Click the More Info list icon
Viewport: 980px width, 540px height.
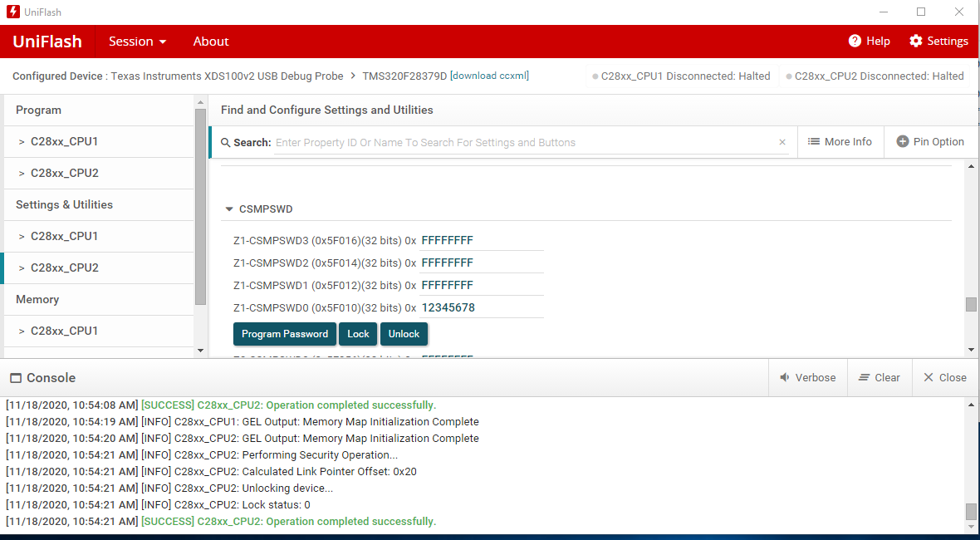[x=814, y=142]
